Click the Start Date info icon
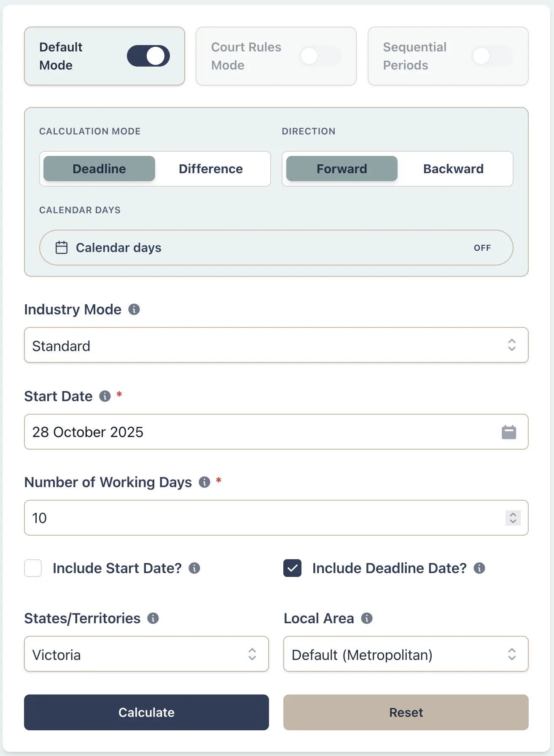The image size is (554, 756). click(x=105, y=396)
